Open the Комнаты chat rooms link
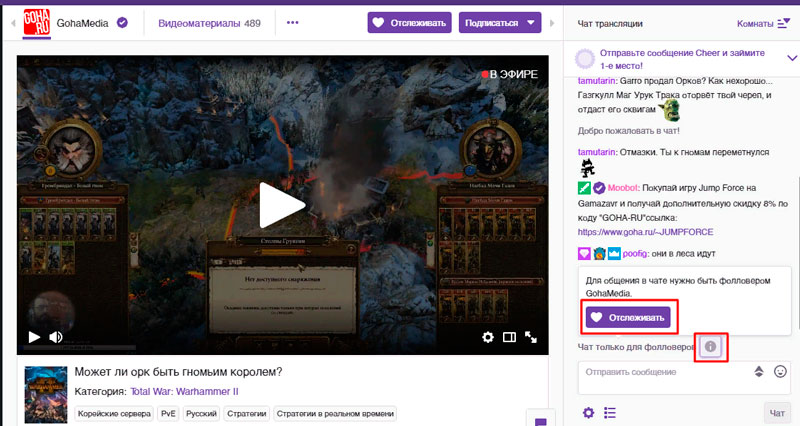Viewport: 800px width, 426px height. pyautogui.click(x=755, y=23)
